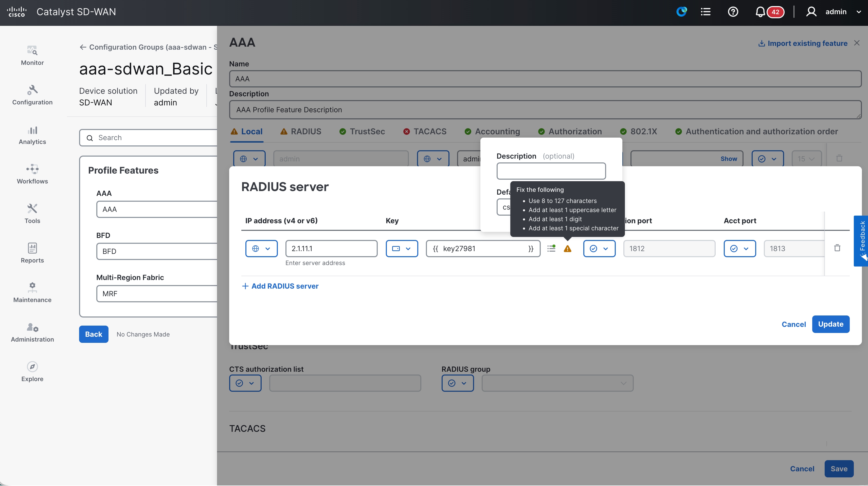Switch to the TACACS tab
The image size is (868, 486).
coord(425,132)
